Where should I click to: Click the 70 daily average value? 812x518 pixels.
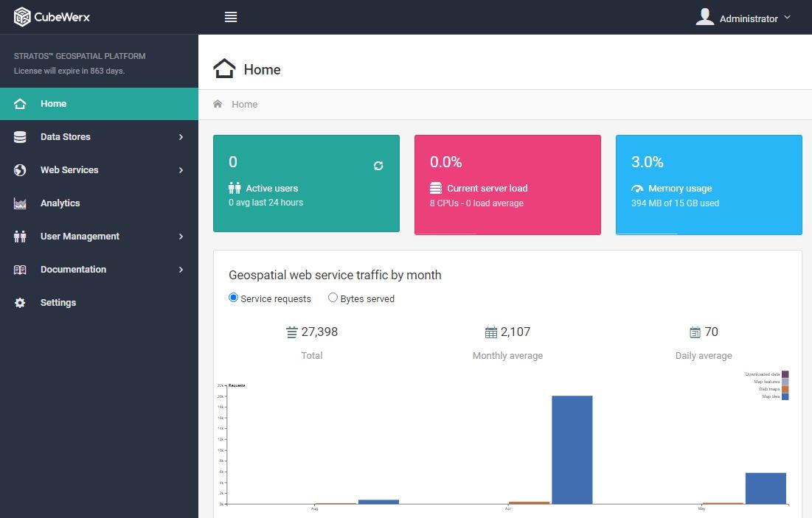click(x=712, y=332)
